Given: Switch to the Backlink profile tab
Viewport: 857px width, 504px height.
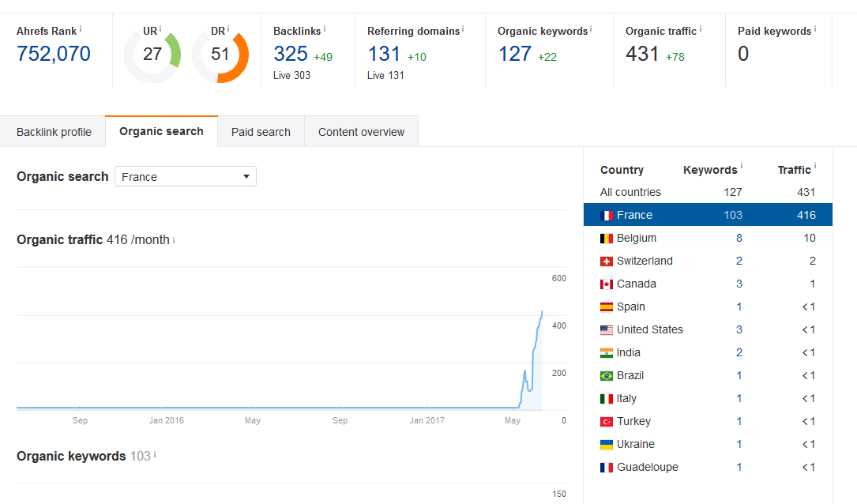Looking at the screenshot, I should coord(54,132).
